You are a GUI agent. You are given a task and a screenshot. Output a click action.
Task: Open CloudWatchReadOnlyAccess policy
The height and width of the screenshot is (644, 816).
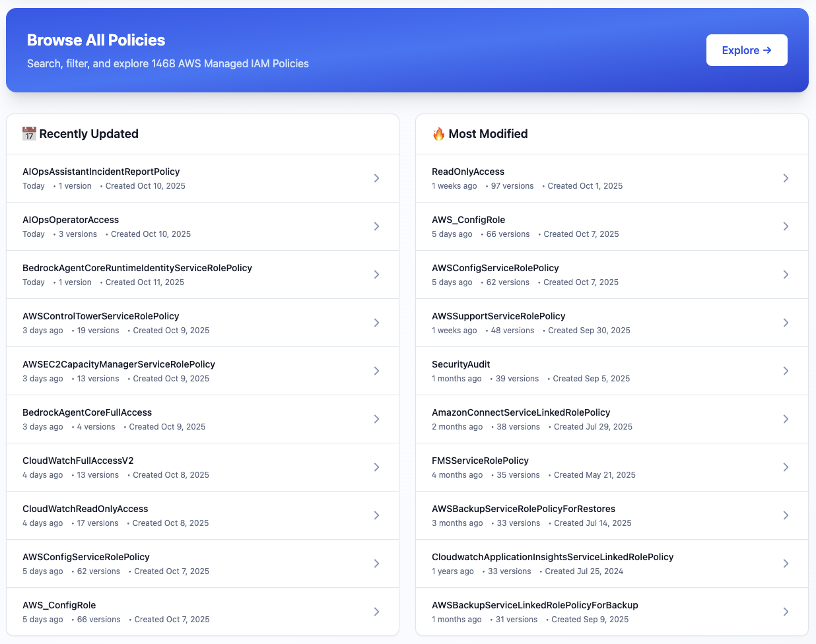coord(85,509)
